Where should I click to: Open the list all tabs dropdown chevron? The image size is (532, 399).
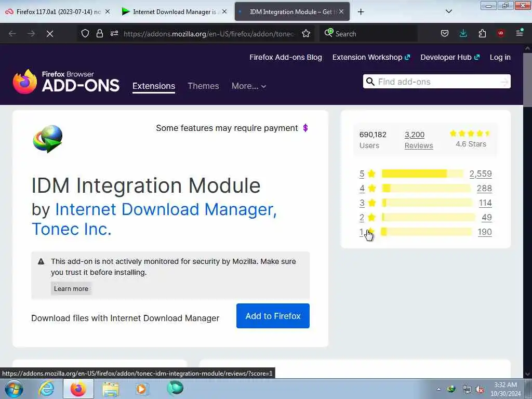448,11
